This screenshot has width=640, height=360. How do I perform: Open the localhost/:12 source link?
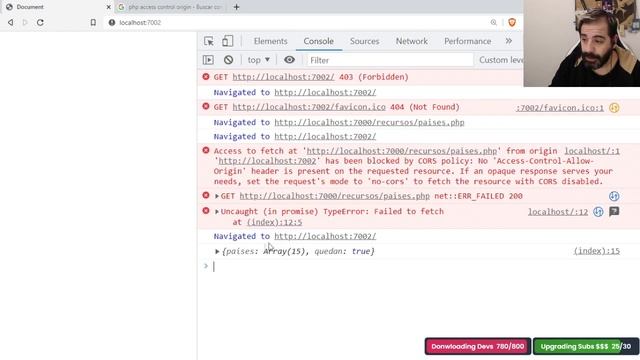point(558,212)
